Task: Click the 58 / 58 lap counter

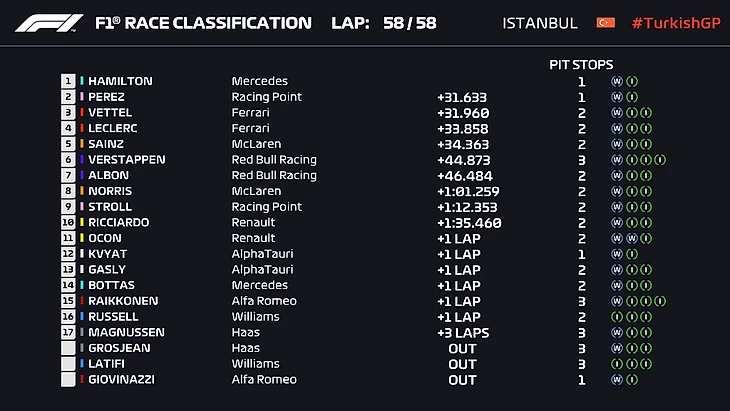Action: [408, 23]
